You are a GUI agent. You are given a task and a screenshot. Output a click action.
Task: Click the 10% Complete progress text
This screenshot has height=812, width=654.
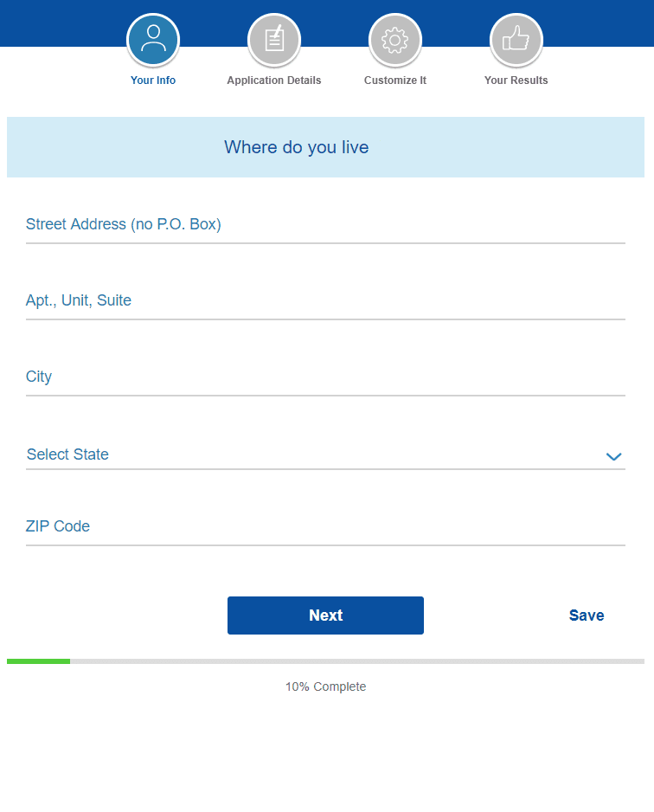pyautogui.click(x=326, y=686)
